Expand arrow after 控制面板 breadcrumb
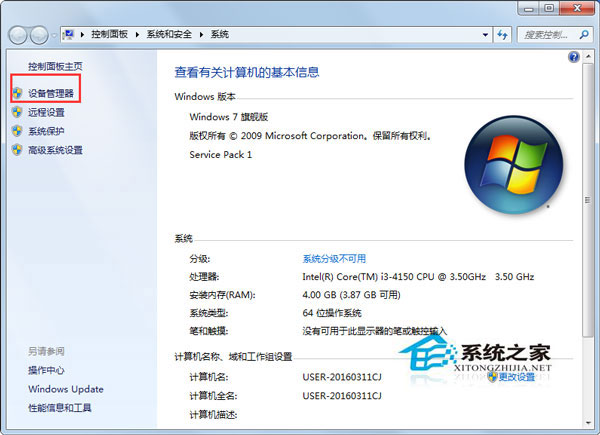 coord(137,34)
